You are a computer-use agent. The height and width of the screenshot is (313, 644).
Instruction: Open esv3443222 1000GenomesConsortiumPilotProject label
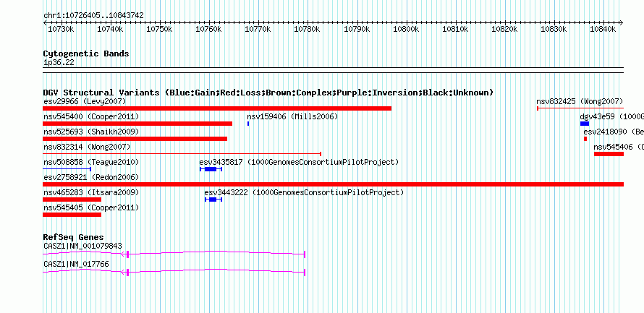point(305,192)
